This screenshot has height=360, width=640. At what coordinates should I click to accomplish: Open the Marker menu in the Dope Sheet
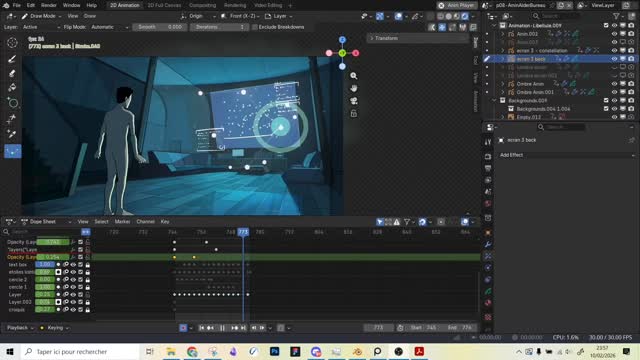(x=122, y=222)
